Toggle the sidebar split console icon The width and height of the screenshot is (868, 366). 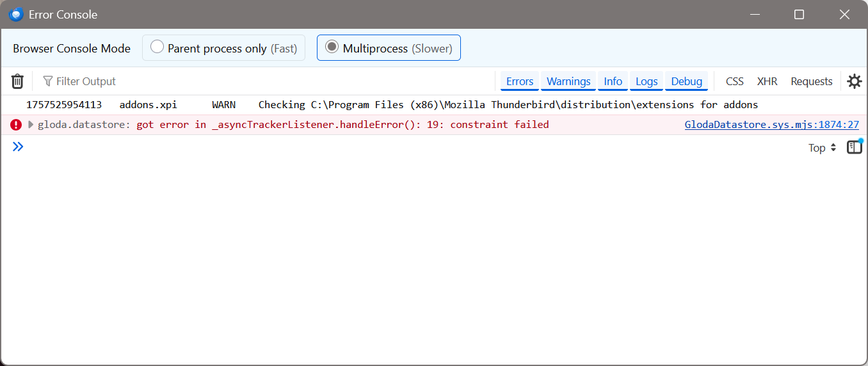point(854,147)
